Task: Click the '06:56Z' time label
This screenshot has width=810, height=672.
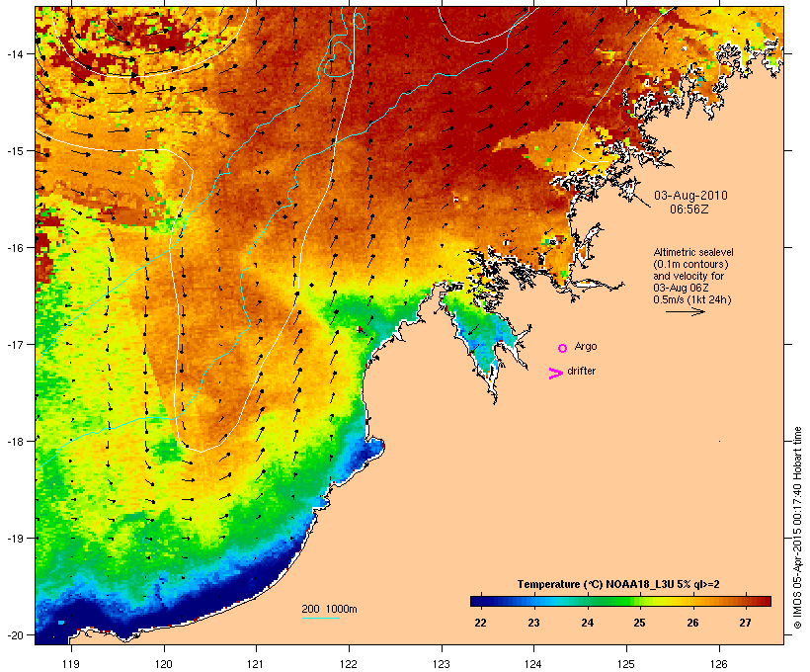Action: tap(689, 210)
